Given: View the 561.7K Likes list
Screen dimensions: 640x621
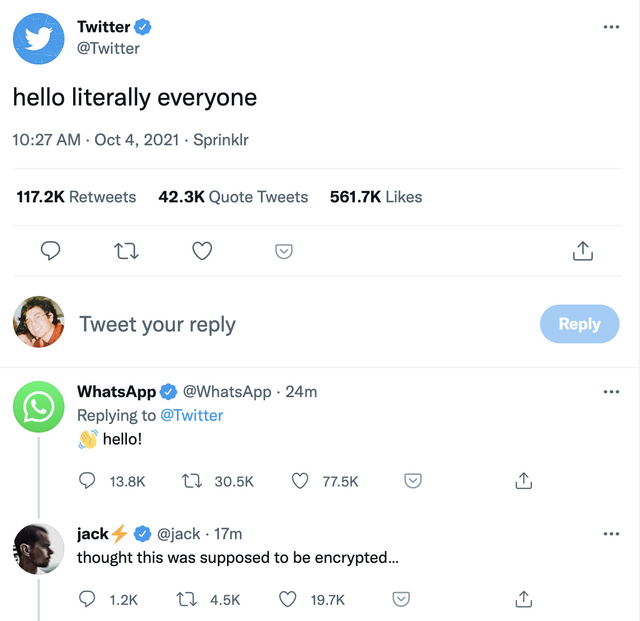Looking at the screenshot, I should (x=376, y=197).
